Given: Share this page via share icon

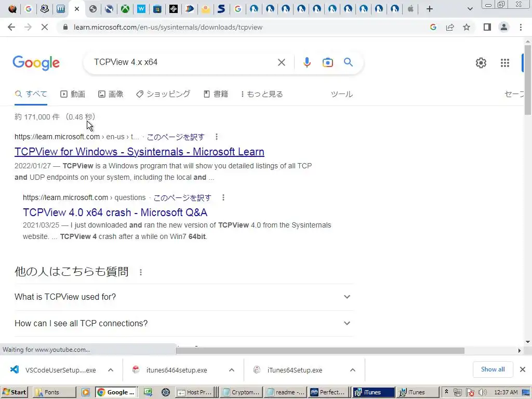Looking at the screenshot, I should [450, 27].
